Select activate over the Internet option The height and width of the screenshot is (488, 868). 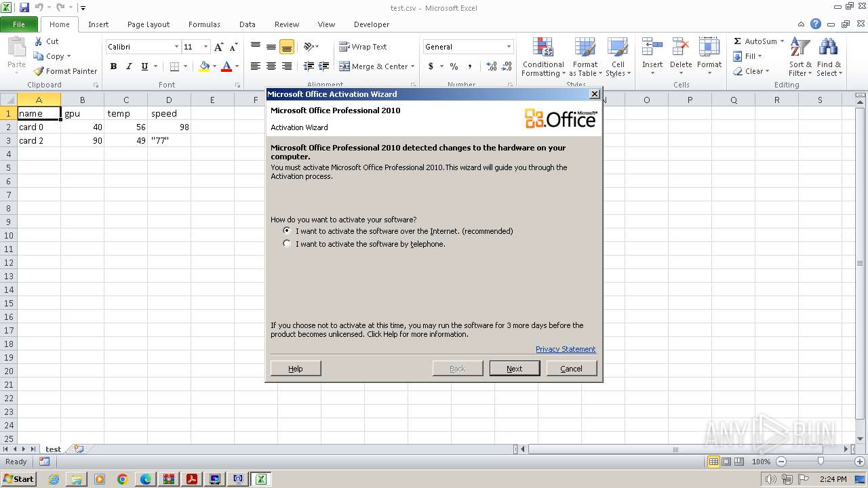click(x=288, y=231)
